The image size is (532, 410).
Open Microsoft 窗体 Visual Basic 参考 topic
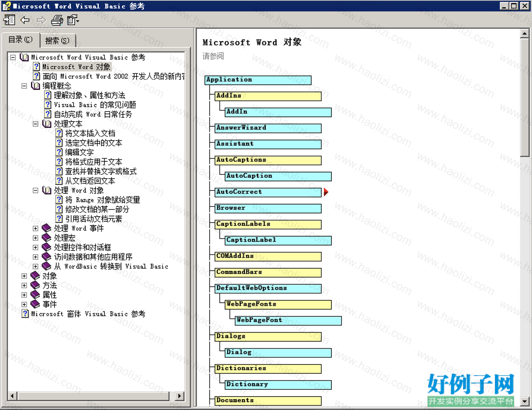click(88, 314)
